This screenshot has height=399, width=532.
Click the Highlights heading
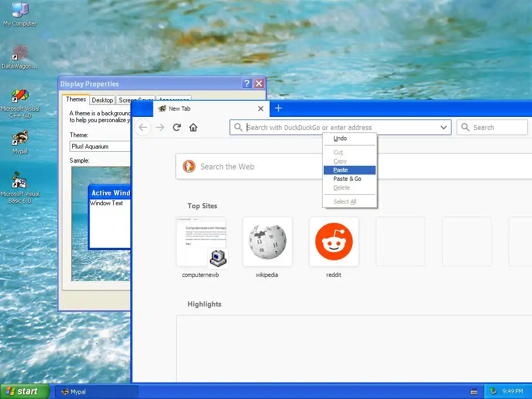point(204,304)
